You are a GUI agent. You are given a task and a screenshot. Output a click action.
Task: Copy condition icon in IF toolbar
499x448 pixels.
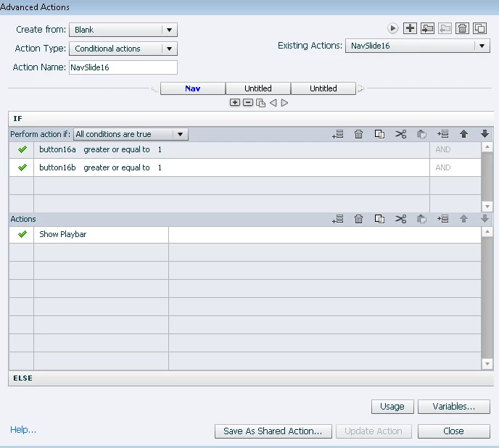click(379, 134)
